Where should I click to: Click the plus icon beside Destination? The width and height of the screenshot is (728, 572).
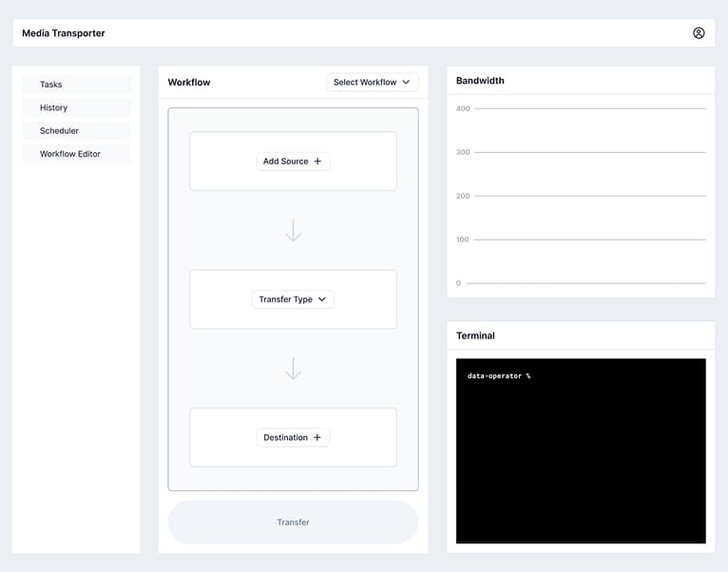pyautogui.click(x=317, y=438)
